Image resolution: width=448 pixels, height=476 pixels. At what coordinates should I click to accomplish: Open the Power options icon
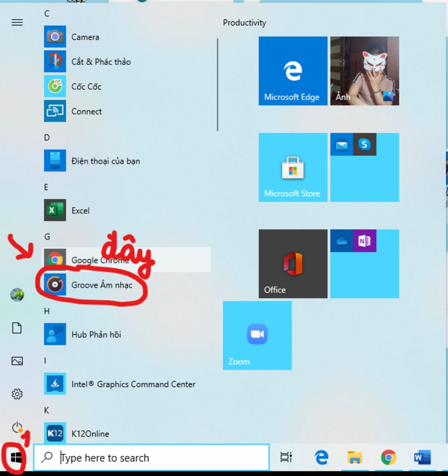click(x=17, y=427)
